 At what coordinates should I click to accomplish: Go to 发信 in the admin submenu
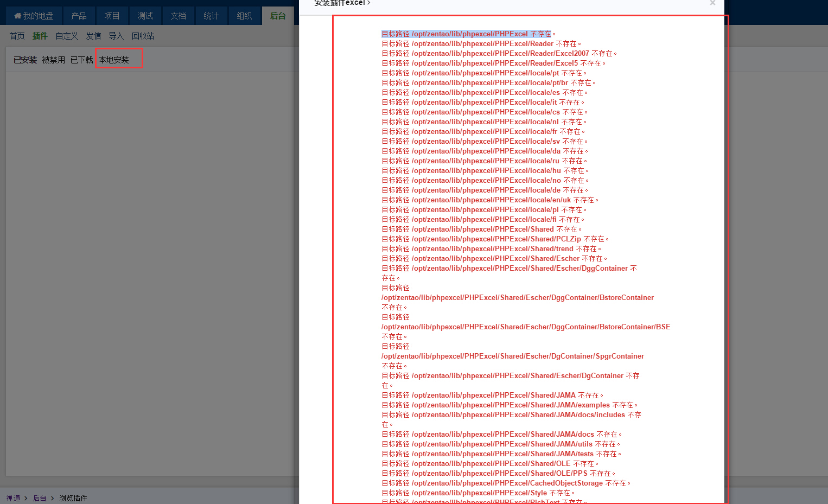pyautogui.click(x=93, y=36)
